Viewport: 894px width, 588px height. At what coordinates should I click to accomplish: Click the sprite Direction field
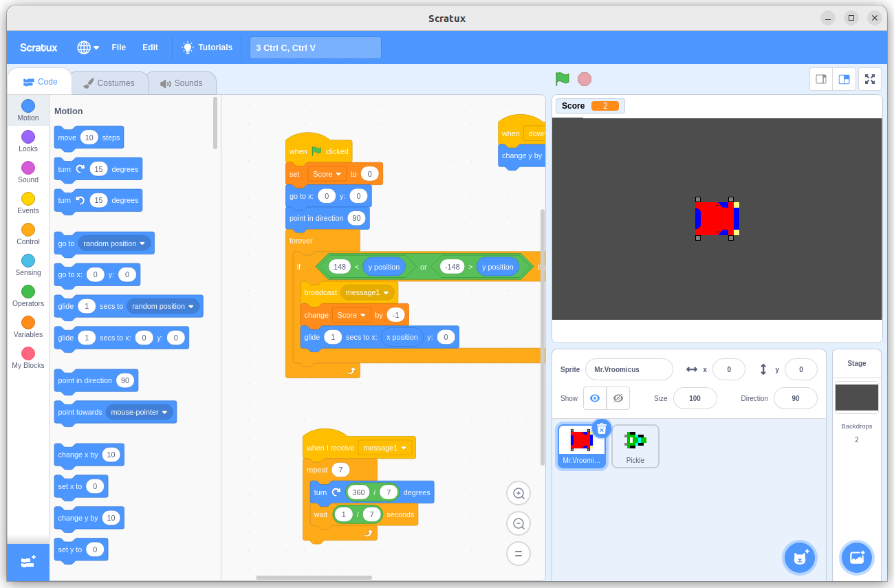(x=796, y=398)
